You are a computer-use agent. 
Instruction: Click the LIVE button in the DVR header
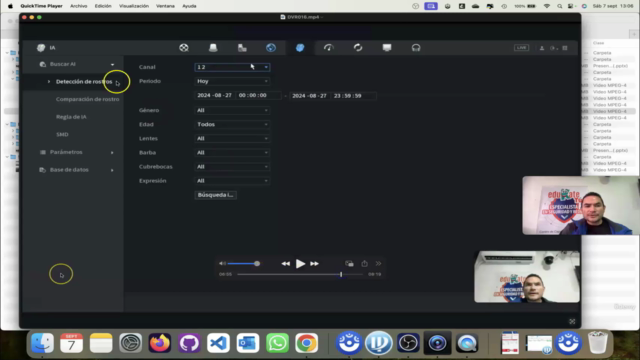point(521,47)
